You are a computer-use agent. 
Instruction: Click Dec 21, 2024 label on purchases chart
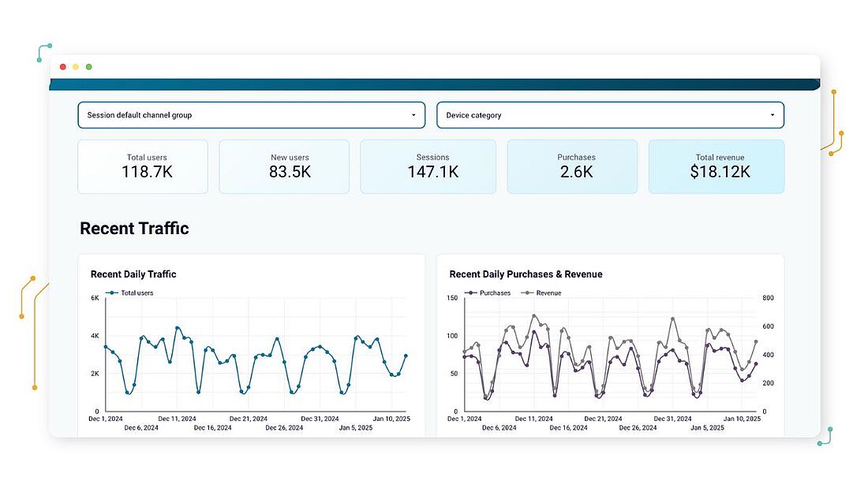pyautogui.click(x=603, y=419)
